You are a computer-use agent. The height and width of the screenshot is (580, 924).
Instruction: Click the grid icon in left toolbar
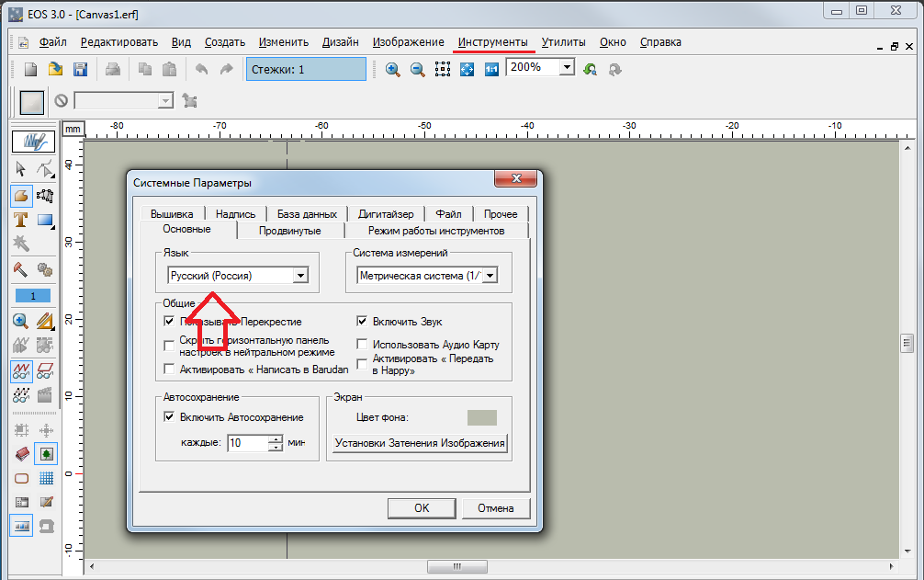point(46,478)
